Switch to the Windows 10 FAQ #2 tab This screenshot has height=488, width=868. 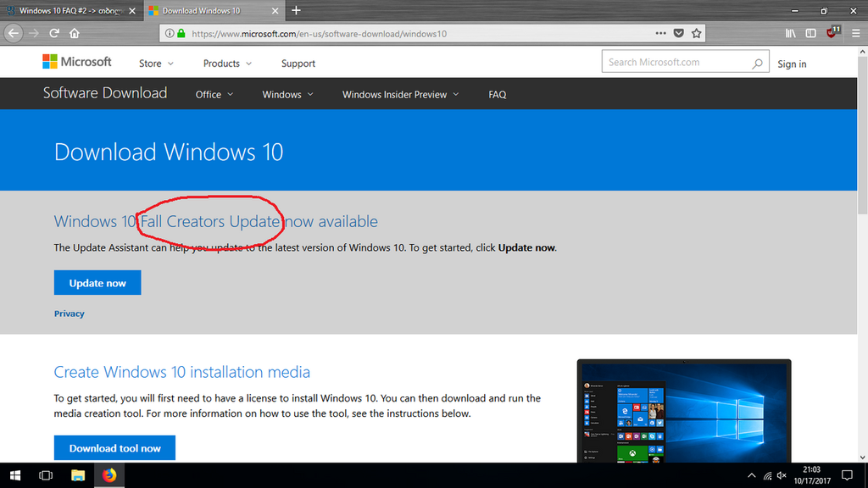click(71, 10)
